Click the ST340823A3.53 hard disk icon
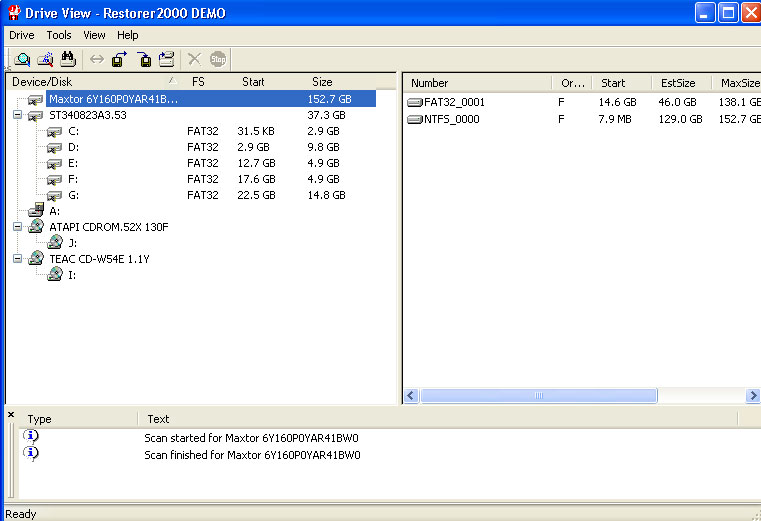This screenshot has height=521, width=761. coord(35,116)
